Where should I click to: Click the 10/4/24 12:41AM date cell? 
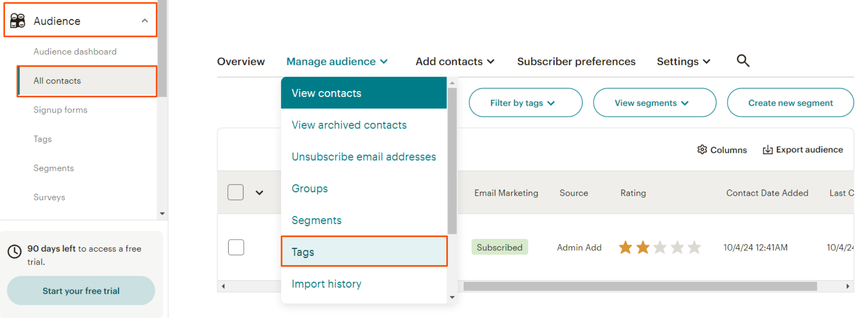click(x=755, y=248)
